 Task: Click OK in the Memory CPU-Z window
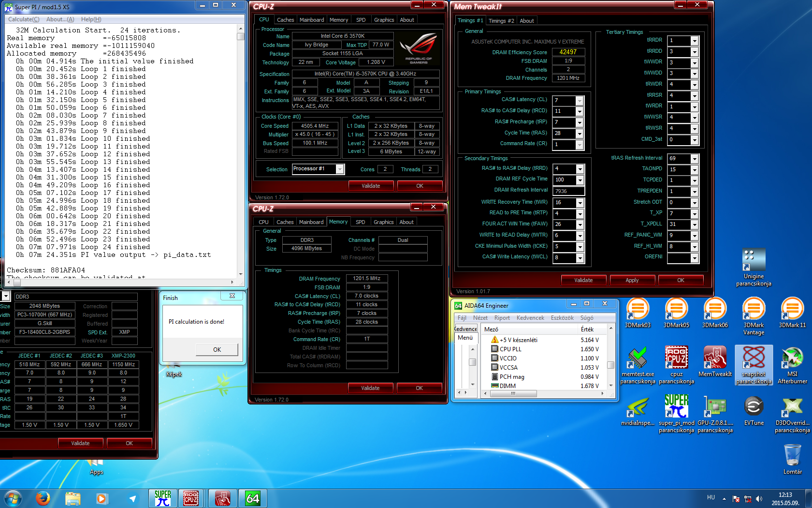[x=419, y=388]
